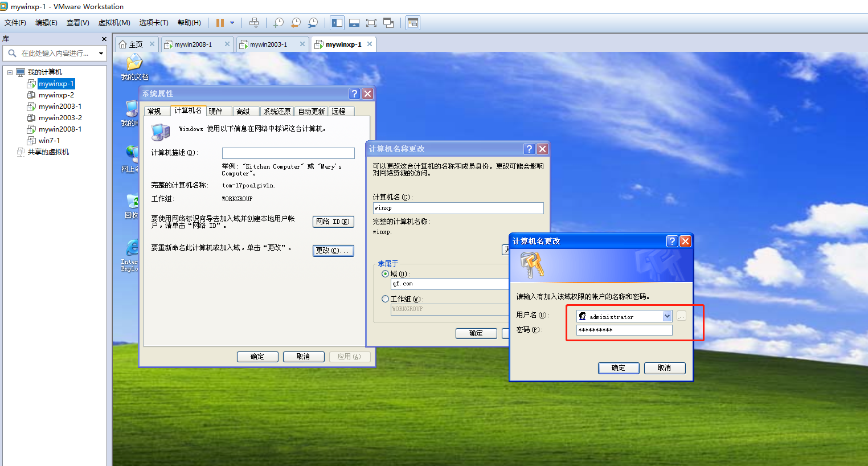Click the 计算机名 field containing winxp
Screen dimensions: 868x466
(x=458, y=208)
